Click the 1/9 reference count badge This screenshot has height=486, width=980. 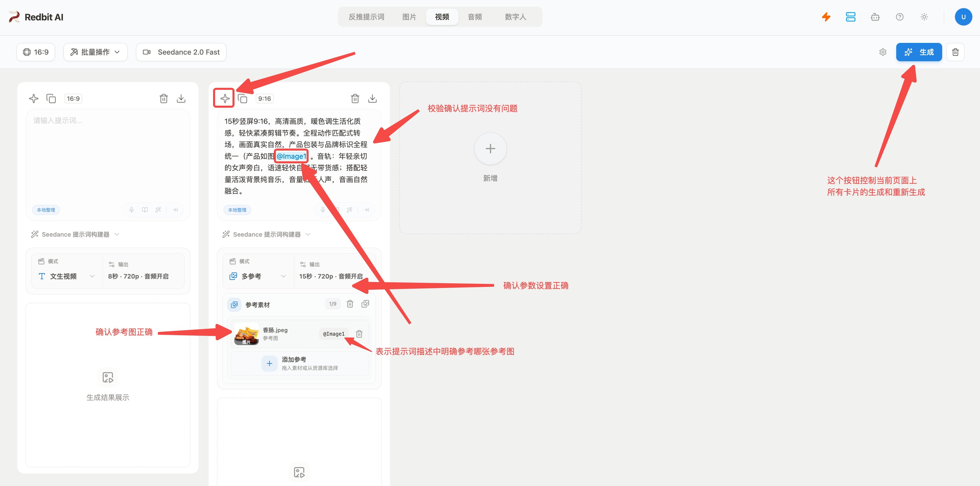(x=333, y=303)
